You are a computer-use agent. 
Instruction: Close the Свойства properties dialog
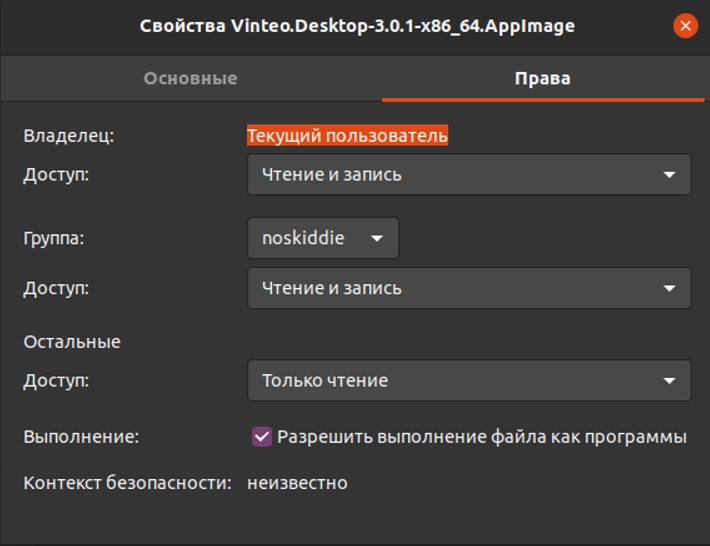[x=685, y=26]
